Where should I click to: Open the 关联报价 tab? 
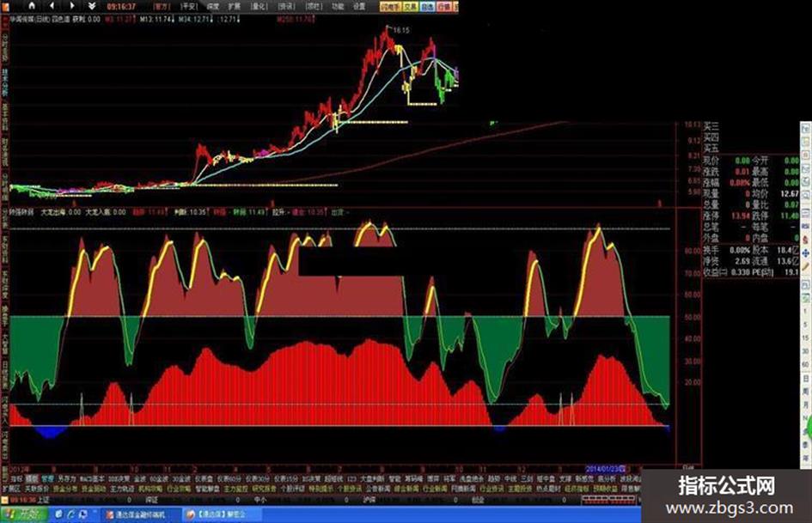[36, 489]
